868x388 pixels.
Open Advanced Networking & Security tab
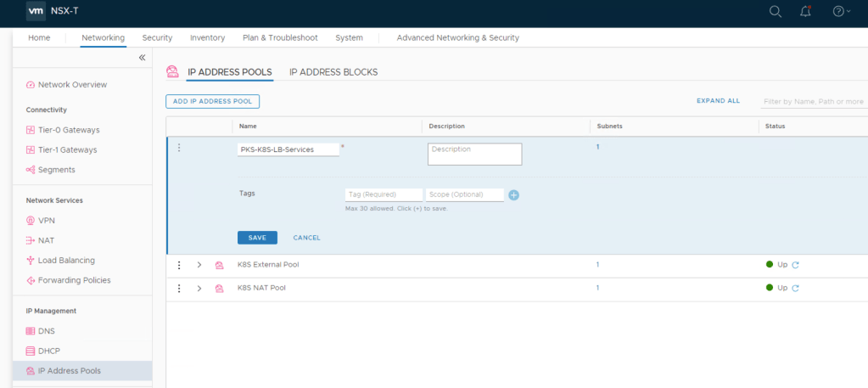(457, 37)
